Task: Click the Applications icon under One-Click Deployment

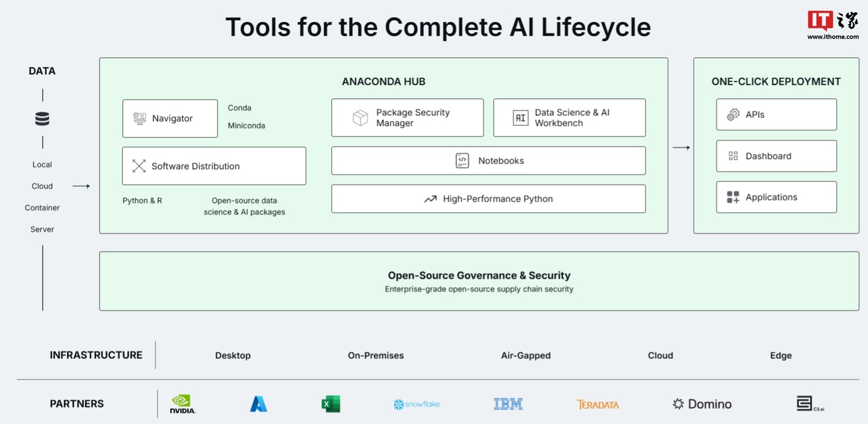Action: [734, 197]
